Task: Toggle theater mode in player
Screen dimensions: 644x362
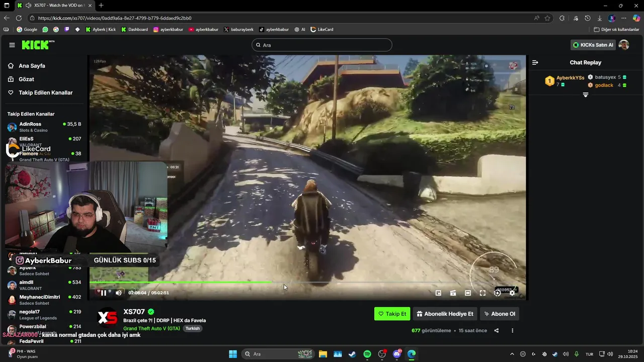Action: tap(468, 293)
